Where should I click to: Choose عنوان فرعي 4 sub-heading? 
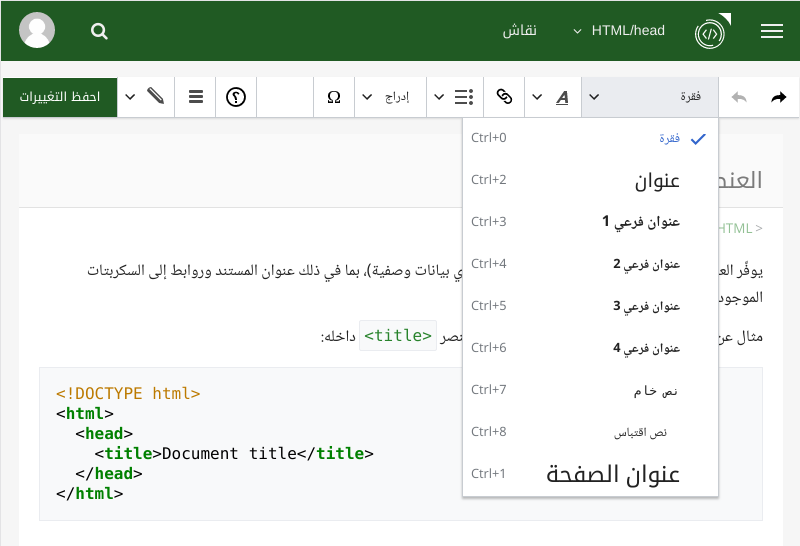[x=590, y=348]
